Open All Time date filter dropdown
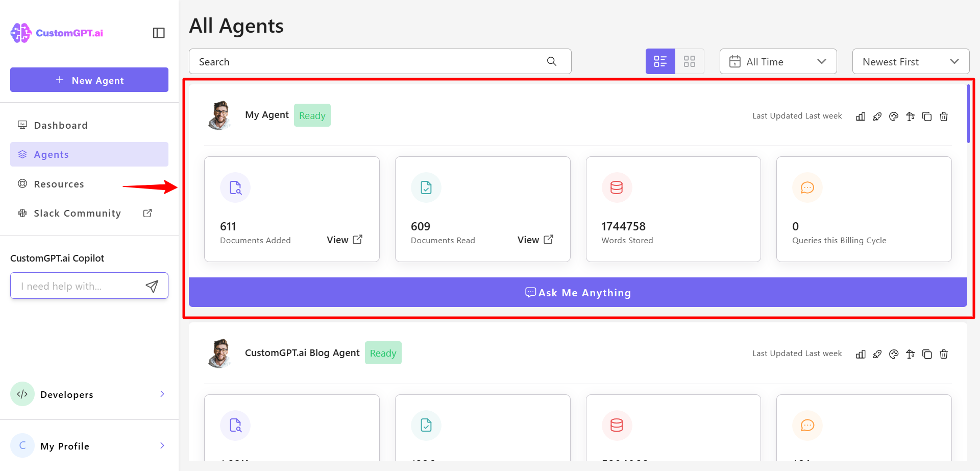Screen dimensions: 980x471 pos(778,61)
